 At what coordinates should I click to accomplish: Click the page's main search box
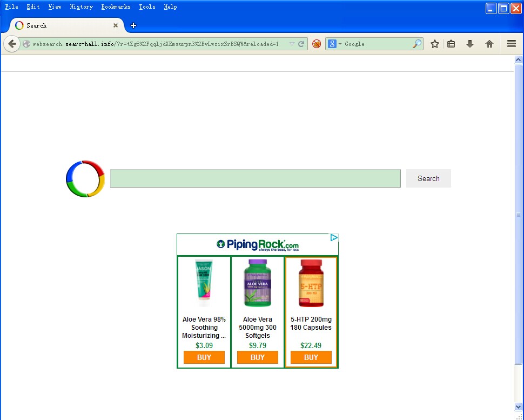[x=256, y=178]
